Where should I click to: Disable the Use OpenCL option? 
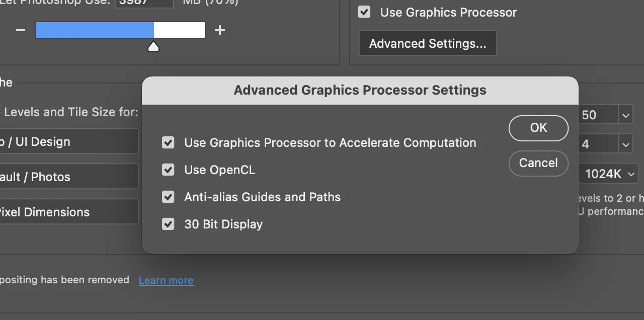pos(168,170)
